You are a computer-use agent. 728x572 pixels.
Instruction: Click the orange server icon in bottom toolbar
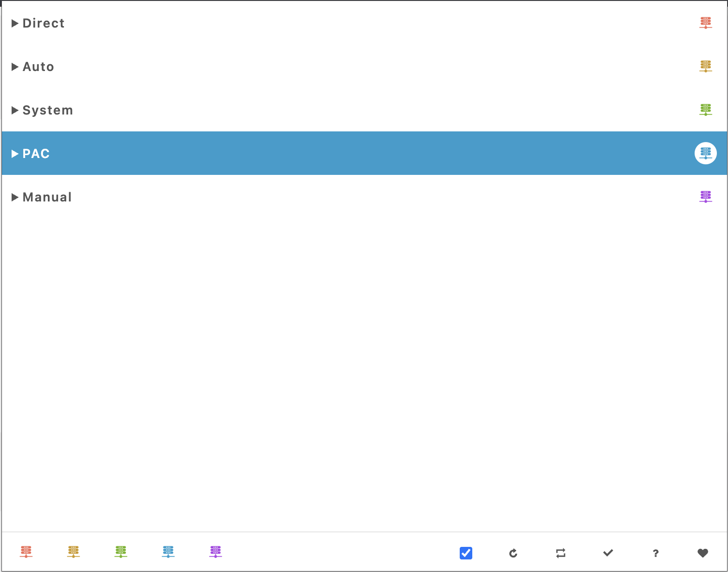(x=73, y=552)
